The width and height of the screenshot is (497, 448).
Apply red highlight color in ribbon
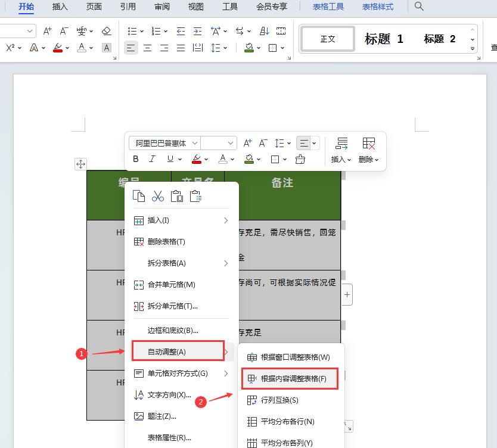click(x=58, y=48)
